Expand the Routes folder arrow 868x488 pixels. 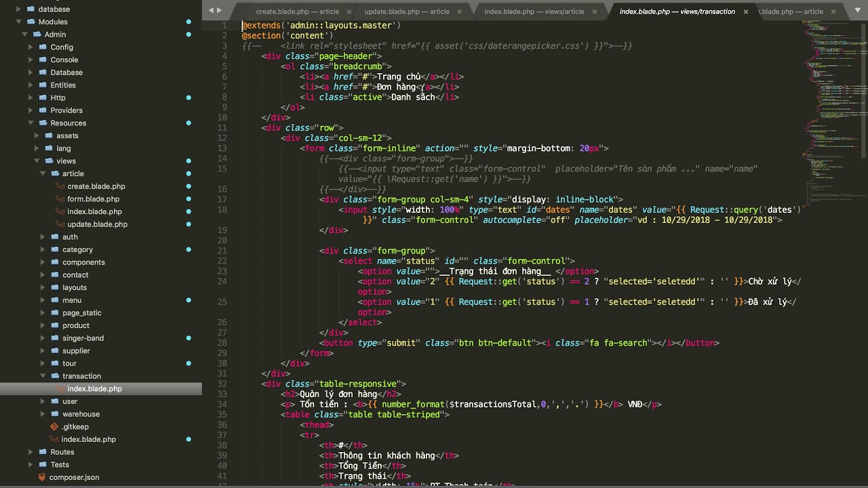(x=31, y=452)
